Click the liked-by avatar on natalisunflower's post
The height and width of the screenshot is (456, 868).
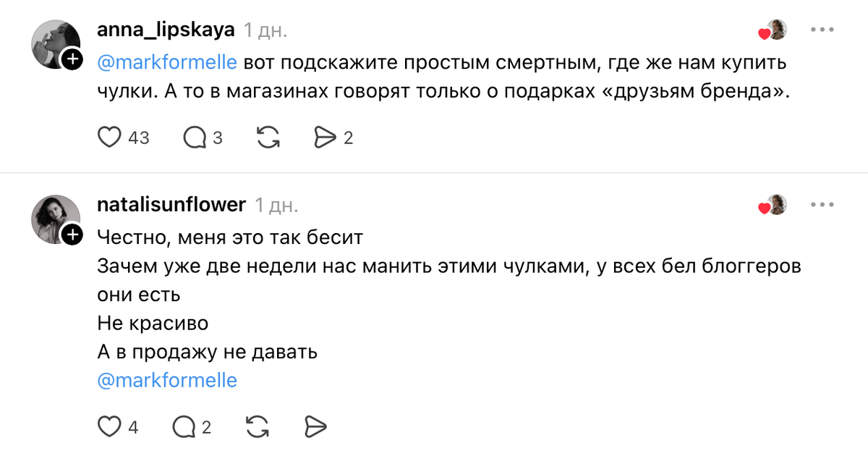point(775,206)
